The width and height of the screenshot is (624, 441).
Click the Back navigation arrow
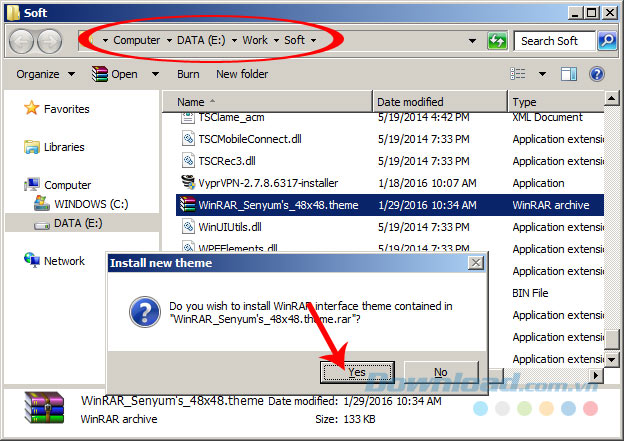(21, 41)
